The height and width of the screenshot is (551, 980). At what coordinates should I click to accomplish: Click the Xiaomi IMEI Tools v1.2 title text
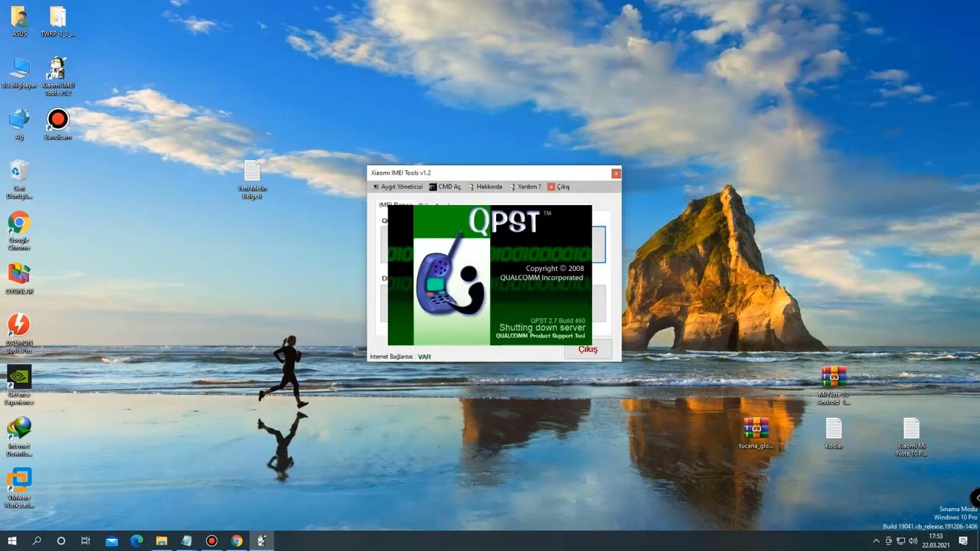pos(401,173)
